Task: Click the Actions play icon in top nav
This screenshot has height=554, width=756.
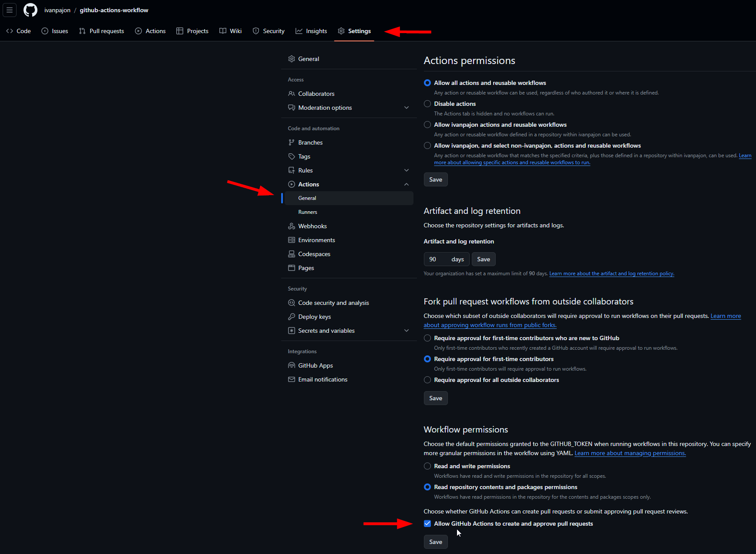Action: point(138,31)
